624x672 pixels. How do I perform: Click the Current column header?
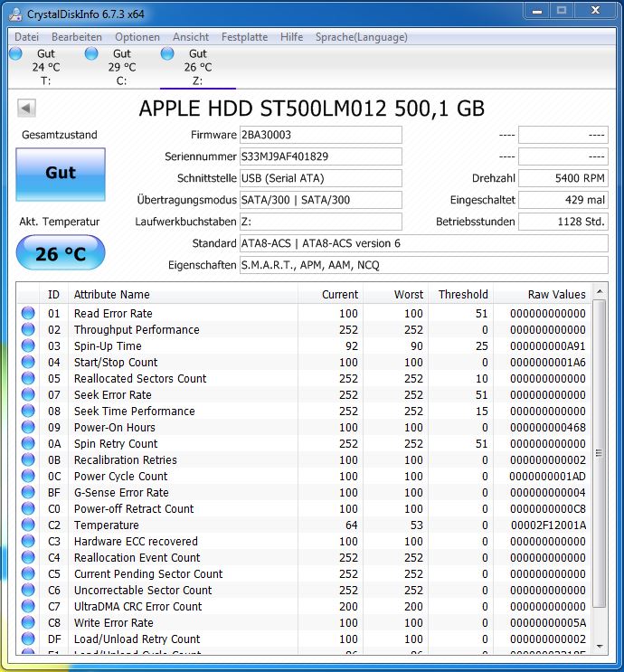330,295
